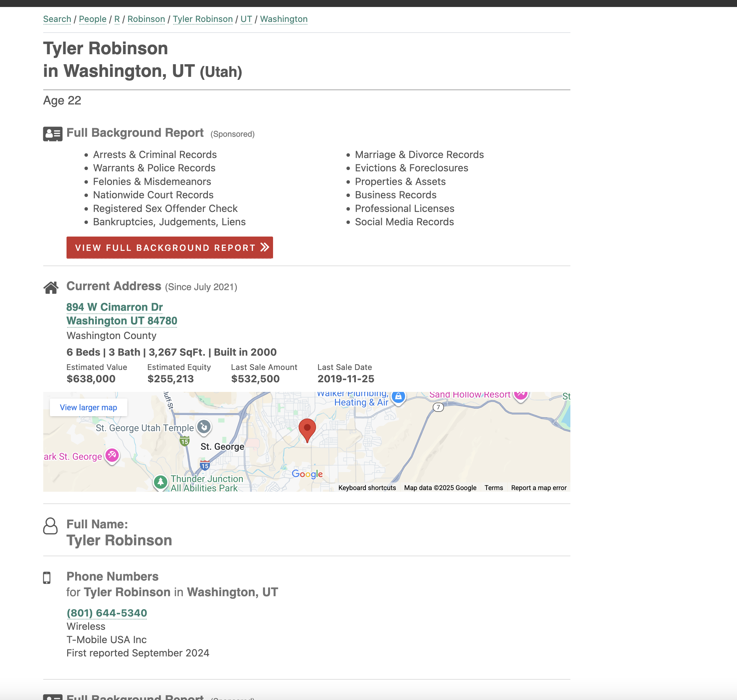Click the ID card icon beside Full Background Report
The image size is (737, 700).
pyautogui.click(x=53, y=134)
